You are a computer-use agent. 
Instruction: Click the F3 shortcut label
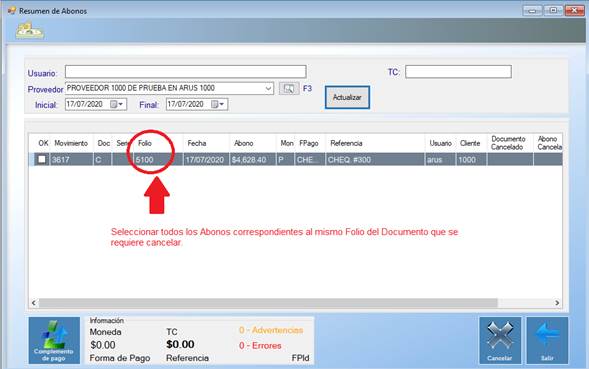[307, 89]
